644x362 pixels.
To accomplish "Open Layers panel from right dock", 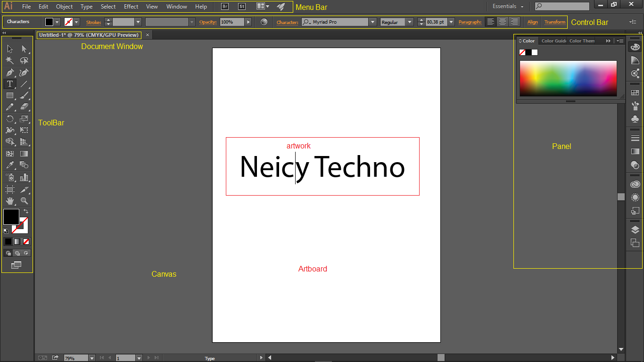I will point(635,230).
